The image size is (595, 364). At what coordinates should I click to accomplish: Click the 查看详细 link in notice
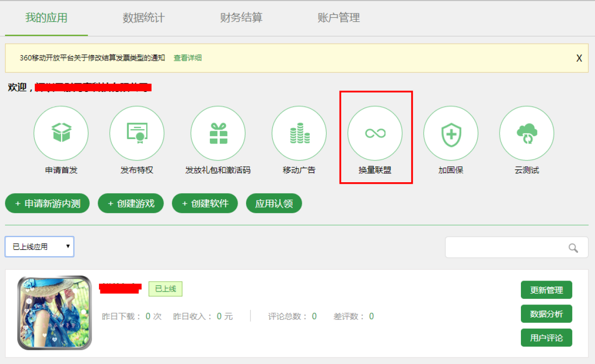[x=187, y=58]
